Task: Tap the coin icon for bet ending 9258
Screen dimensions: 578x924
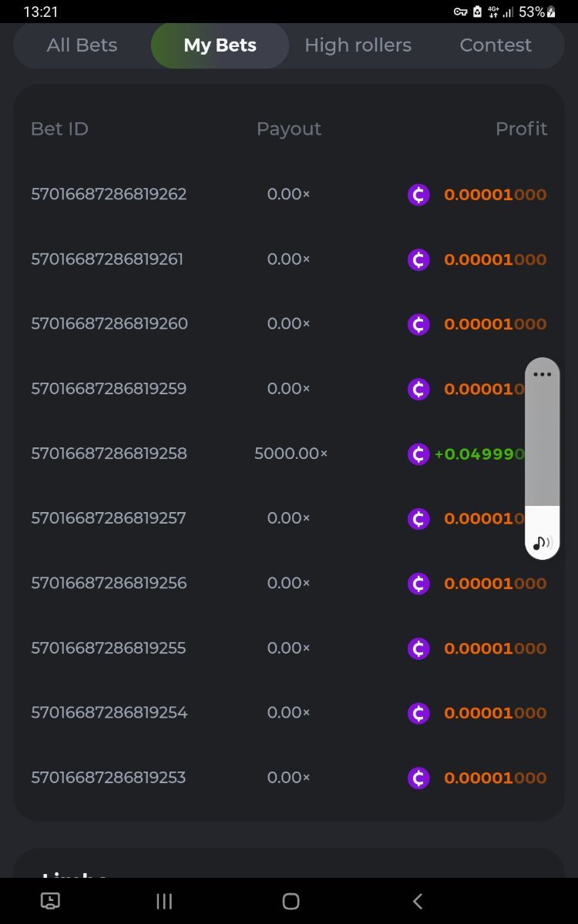Action: click(x=418, y=454)
